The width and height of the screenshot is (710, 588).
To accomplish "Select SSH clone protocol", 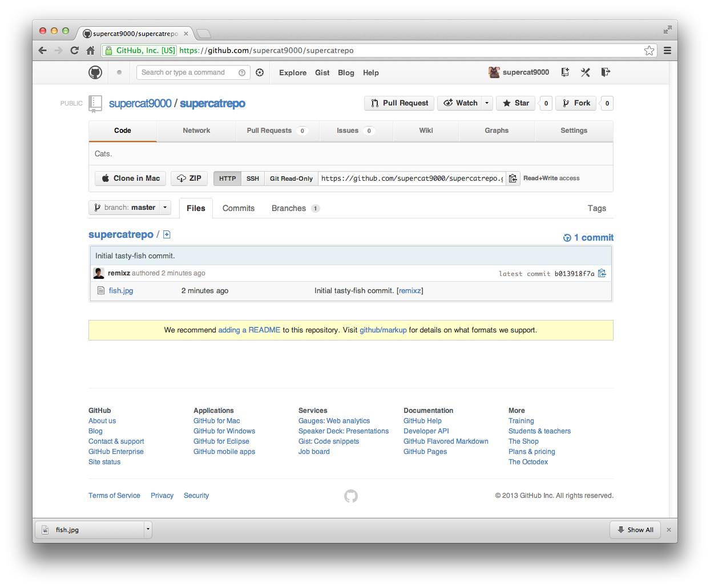I will 253,179.
